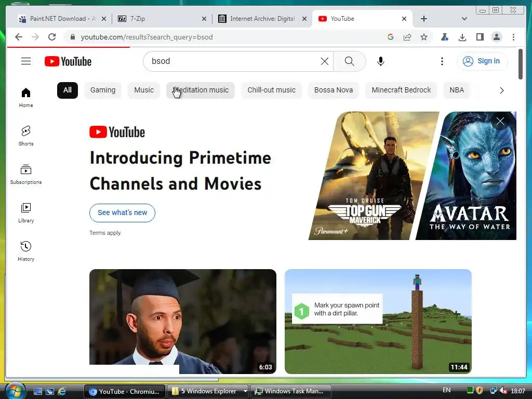Open Shorts from the sidebar
The height and width of the screenshot is (399, 532).
26,136
